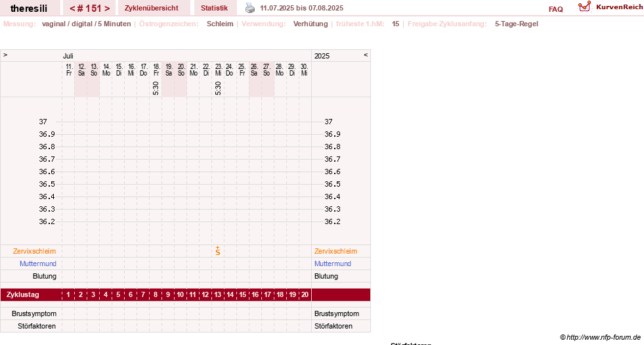The height and width of the screenshot is (345, 644).
Task: Select cycle day 1 in the Zyklustag row
Action: (68, 295)
